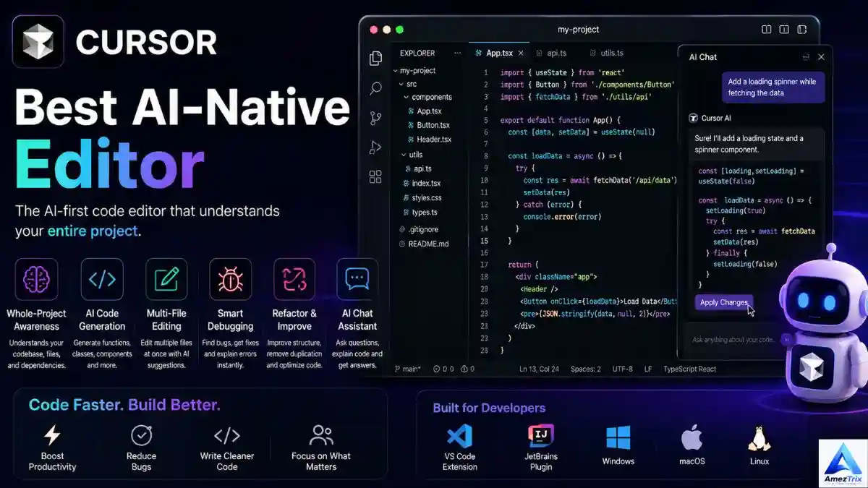Screen dimensions: 868x488
Task: Click 'Spaces: 2' in status bar
Action: 585,369
